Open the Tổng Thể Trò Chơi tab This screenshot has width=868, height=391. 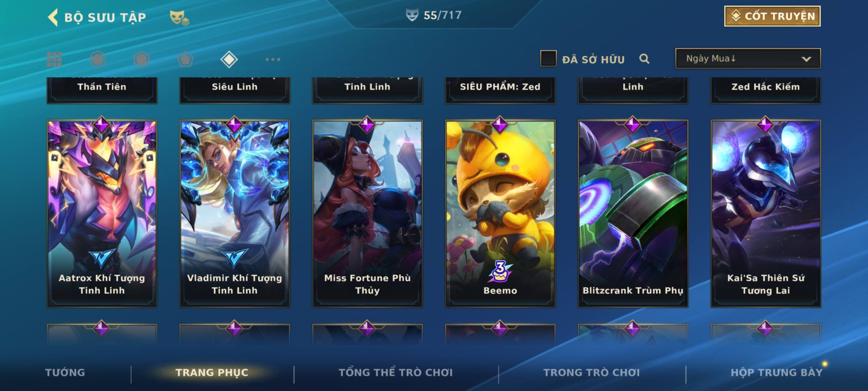coord(396,373)
